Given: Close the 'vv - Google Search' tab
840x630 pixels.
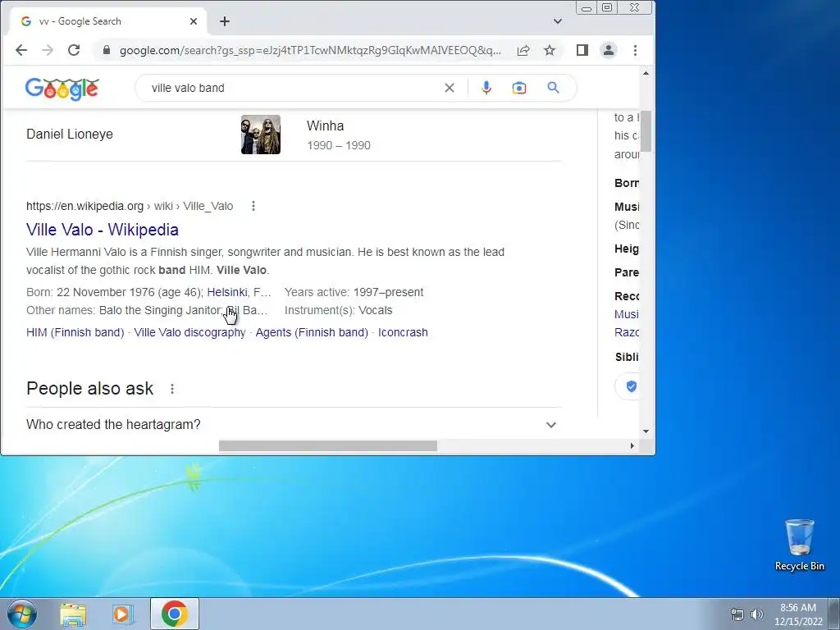Looking at the screenshot, I should pos(194,21).
